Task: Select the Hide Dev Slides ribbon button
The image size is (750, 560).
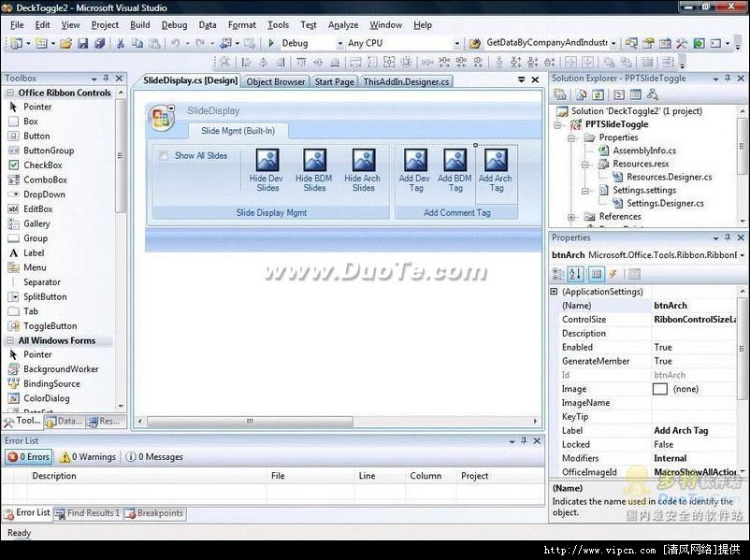Action: [x=267, y=170]
